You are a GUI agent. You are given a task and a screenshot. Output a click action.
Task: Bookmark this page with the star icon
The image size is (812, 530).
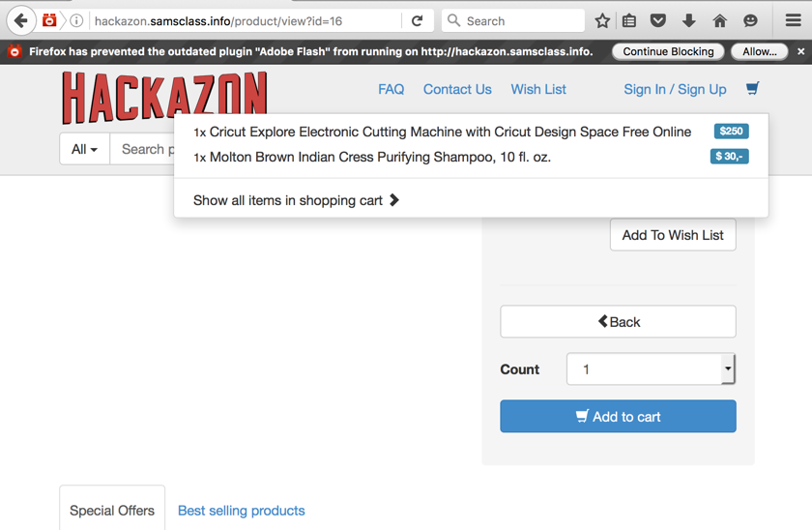602,20
